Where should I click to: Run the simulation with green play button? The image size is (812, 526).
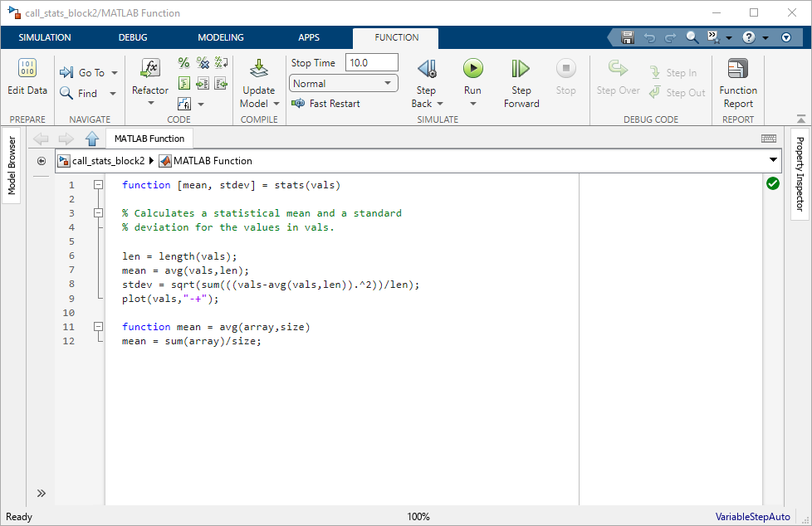(472, 68)
